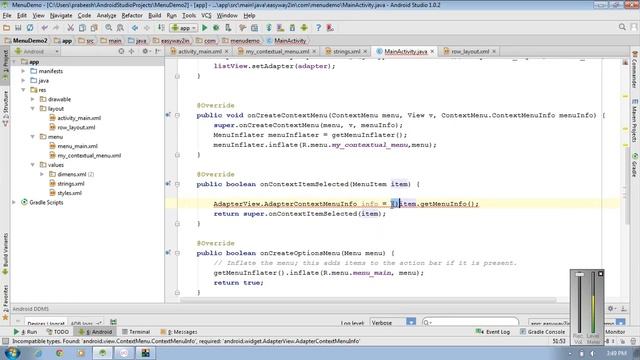640x360 pixels.
Task: Click the Save All toolbar icon
Action: coord(18,28)
